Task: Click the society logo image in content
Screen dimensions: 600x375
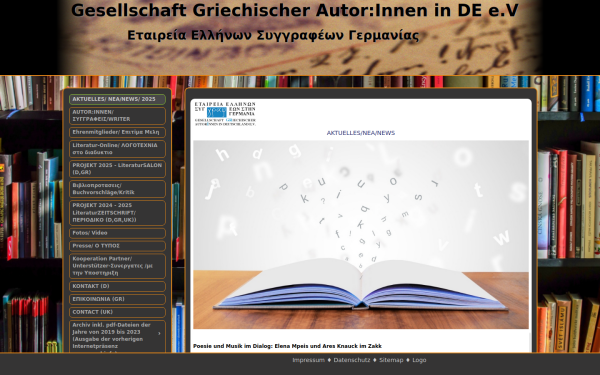Action: click(x=225, y=114)
